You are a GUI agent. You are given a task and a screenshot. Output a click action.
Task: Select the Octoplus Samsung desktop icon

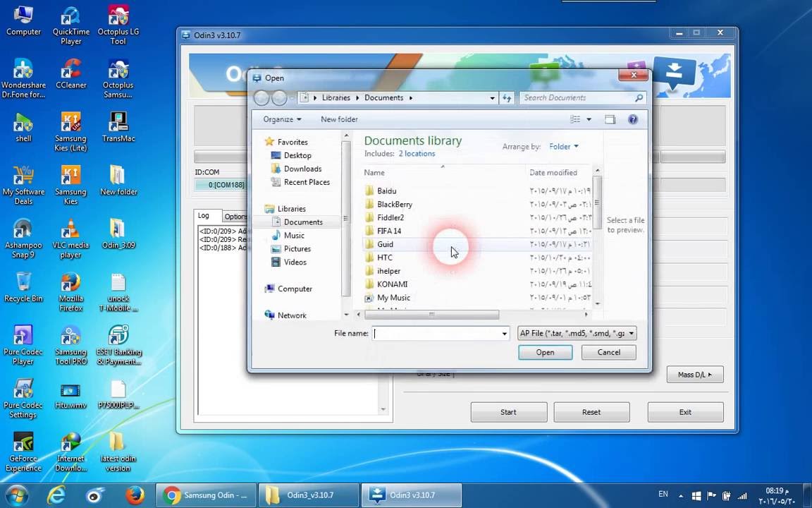[118, 79]
